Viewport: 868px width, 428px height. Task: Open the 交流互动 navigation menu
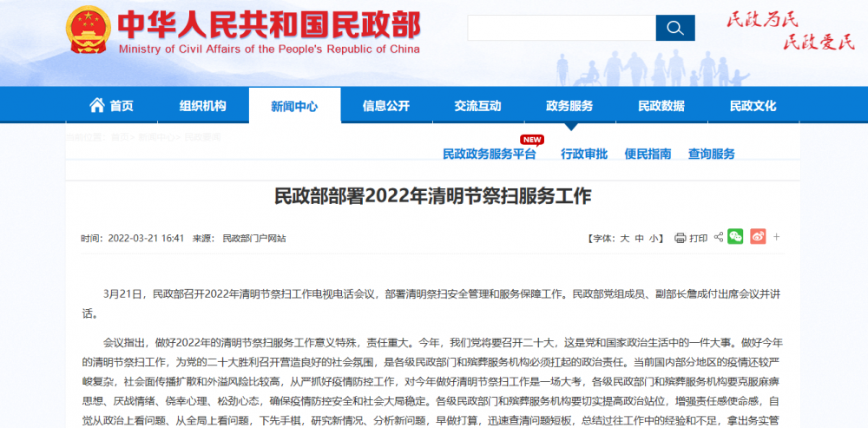click(x=477, y=106)
